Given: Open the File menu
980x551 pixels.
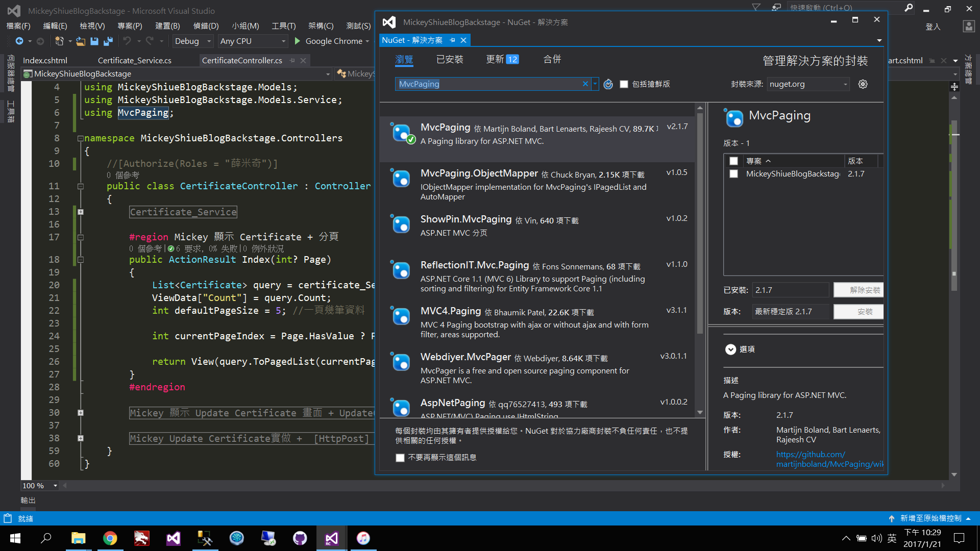Looking at the screenshot, I should pyautogui.click(x=18, y=26).
